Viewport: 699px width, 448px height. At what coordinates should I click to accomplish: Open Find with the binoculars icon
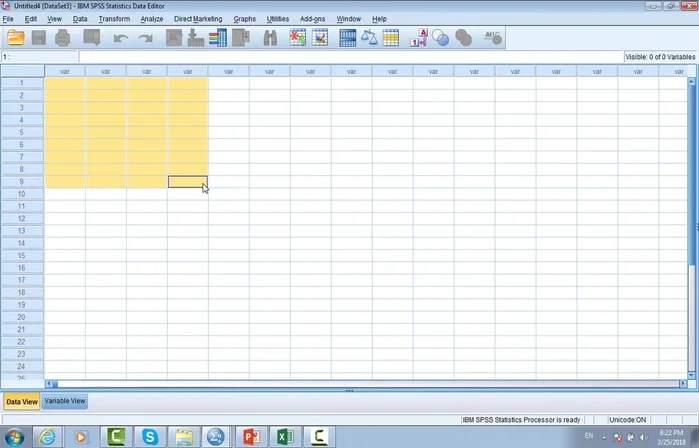[270, 38]
